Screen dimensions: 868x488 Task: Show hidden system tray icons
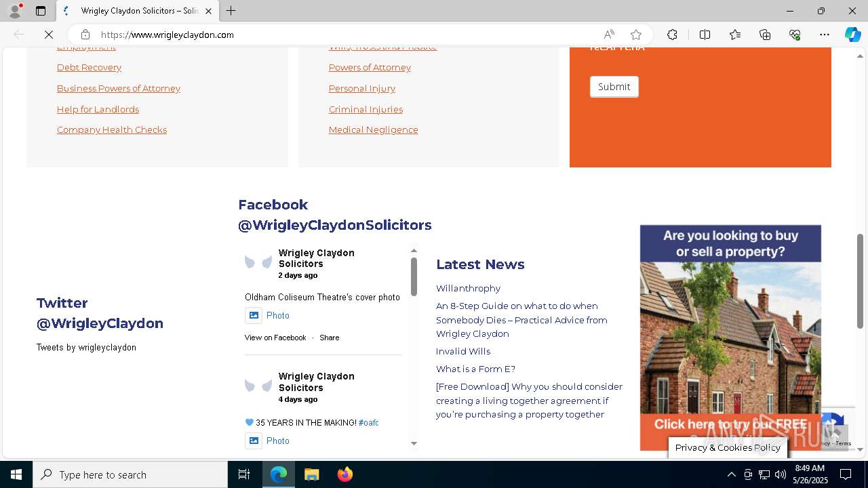(731, 474)
